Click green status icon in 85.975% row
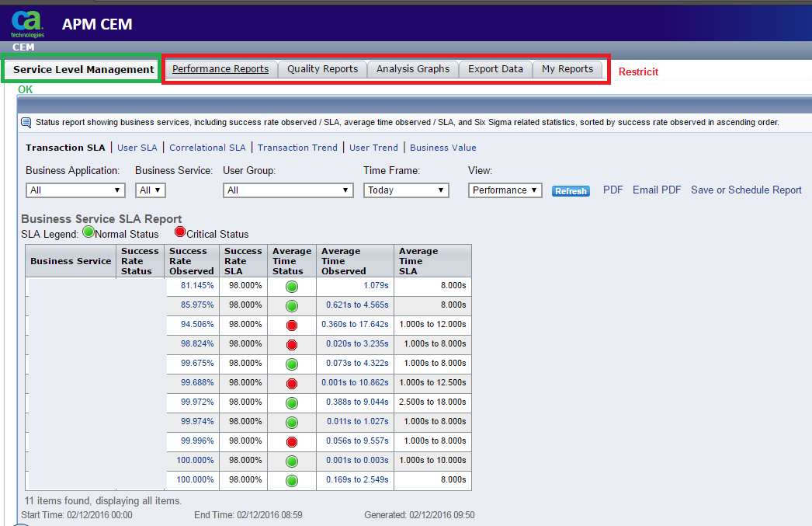Viewport: 812px width, 526px height. [x=292, y=306]
